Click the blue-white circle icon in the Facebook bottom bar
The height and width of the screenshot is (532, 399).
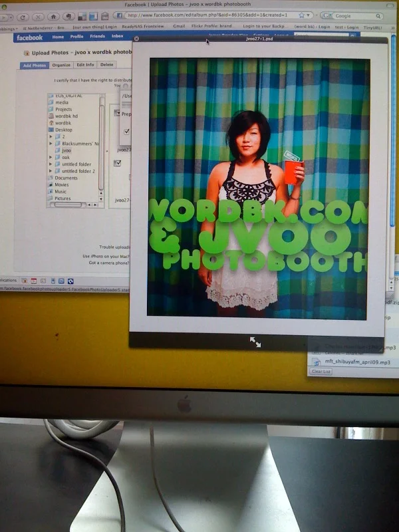click(x=70, y=281)
